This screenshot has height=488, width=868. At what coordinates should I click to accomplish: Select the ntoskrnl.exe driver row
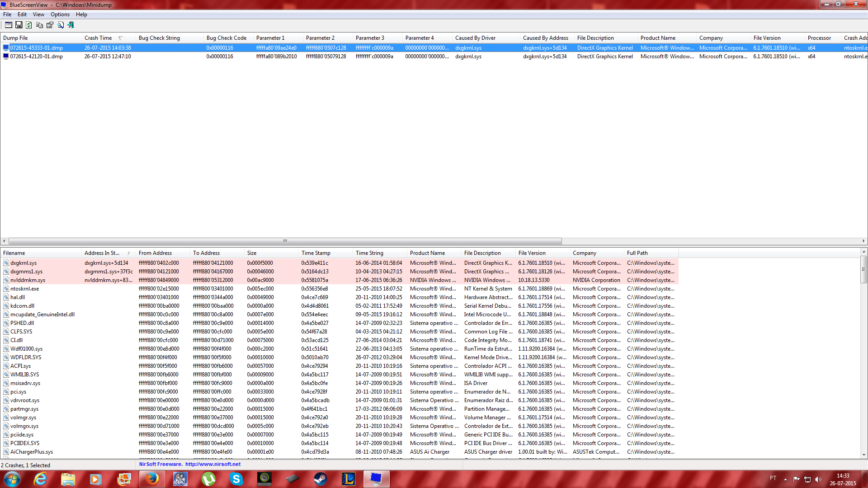[339, 289]
